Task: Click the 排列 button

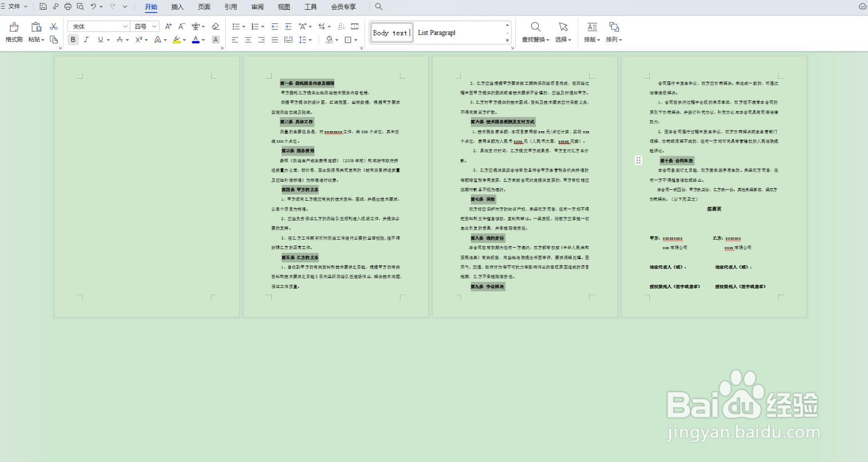Action: click(x=614, y=32)
